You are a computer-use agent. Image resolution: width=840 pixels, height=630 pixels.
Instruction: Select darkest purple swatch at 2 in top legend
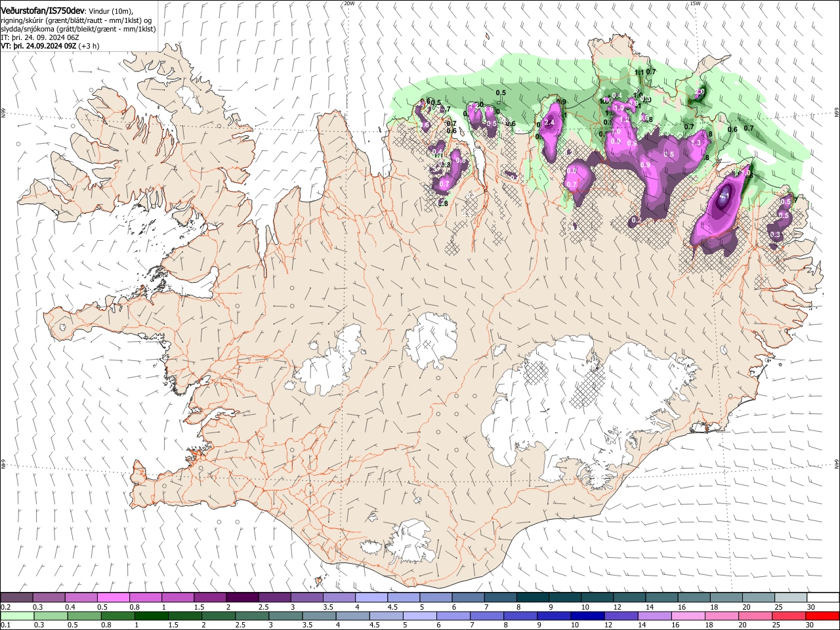point(241,597)
